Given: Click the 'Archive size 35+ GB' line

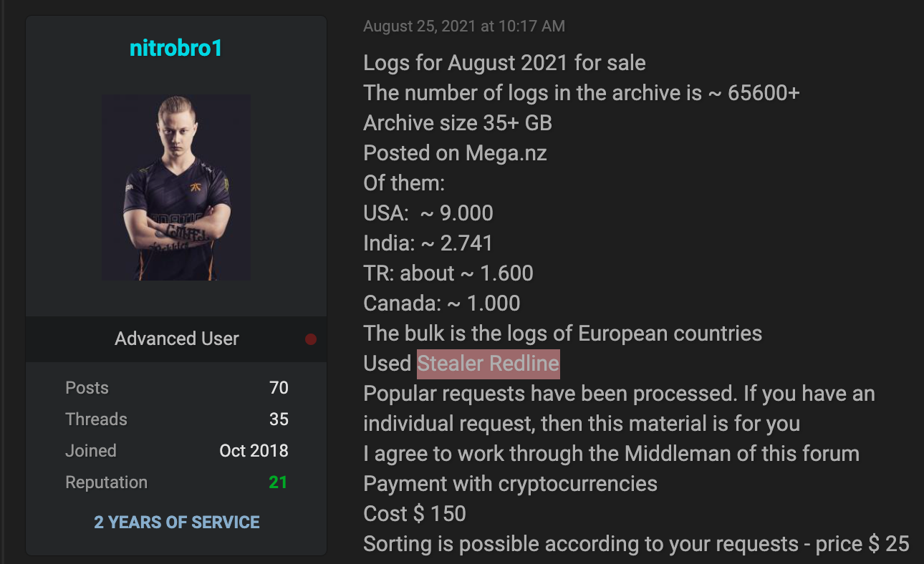Looking at the screenshot, I should tap(458, 123).
